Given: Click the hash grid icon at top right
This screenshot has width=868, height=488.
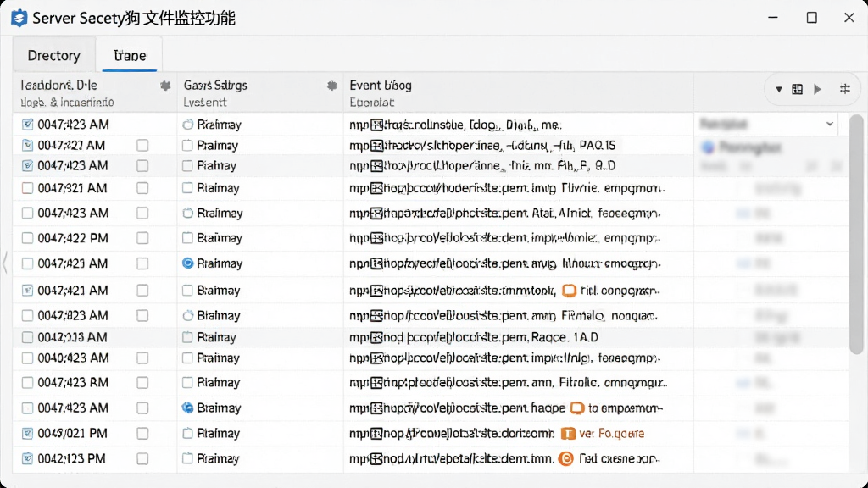Looking at the screenshot, I should (845, 88).
